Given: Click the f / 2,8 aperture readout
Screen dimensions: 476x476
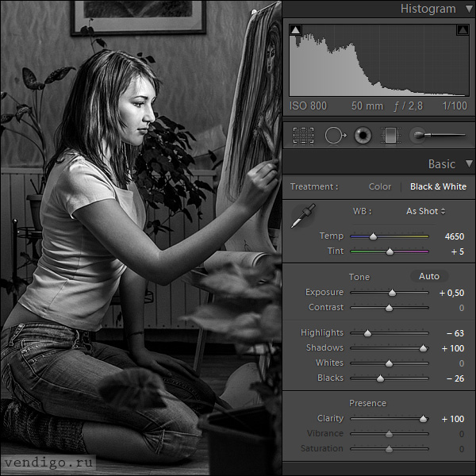Looking at the screenshot, I should tap(409, 106).
